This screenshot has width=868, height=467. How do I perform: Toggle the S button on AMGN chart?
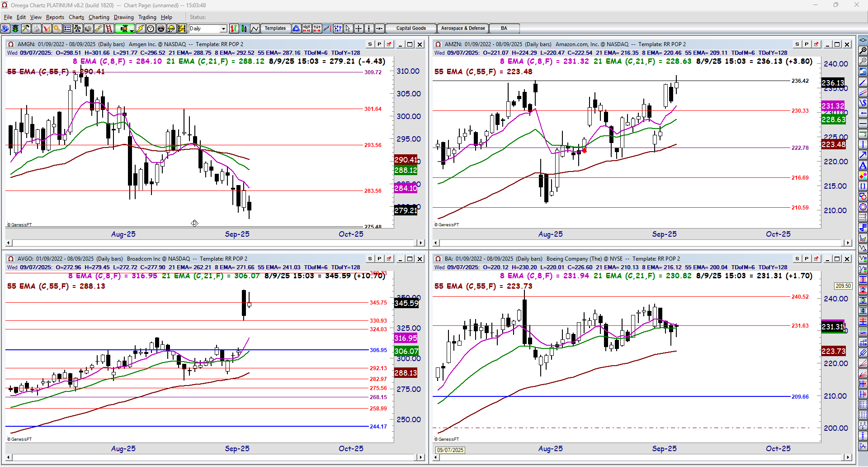(370, 44)
